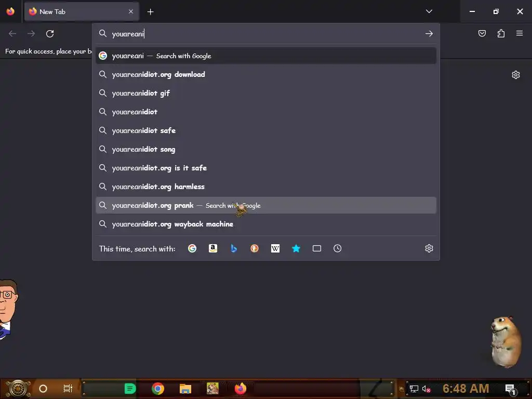Select suggestion youareanidiot song
The height and width of the screenshot is (399, 532).
coord(266,149)
